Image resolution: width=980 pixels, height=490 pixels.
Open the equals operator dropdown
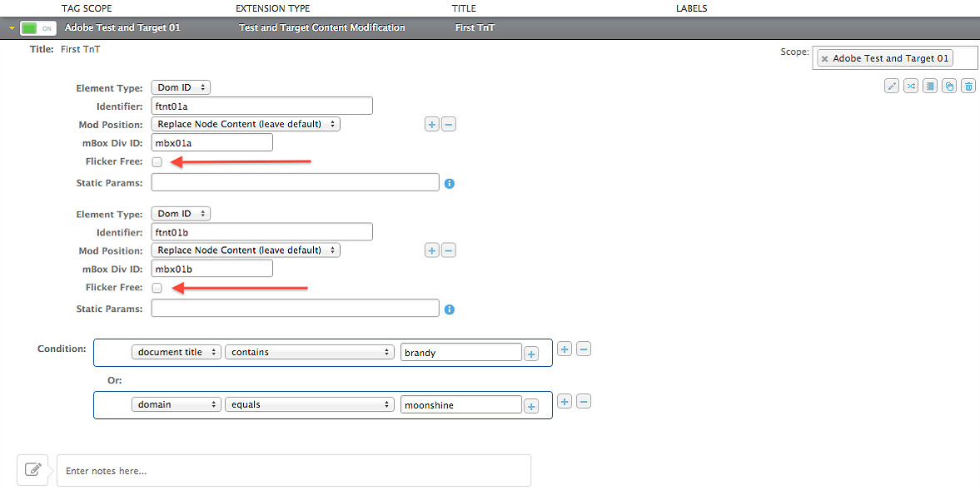click(310, 404)
